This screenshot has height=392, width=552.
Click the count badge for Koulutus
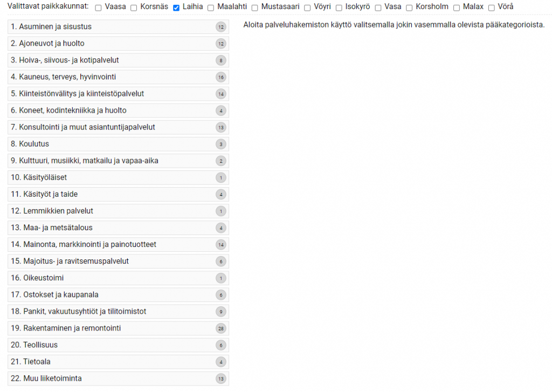click(220, 144)
